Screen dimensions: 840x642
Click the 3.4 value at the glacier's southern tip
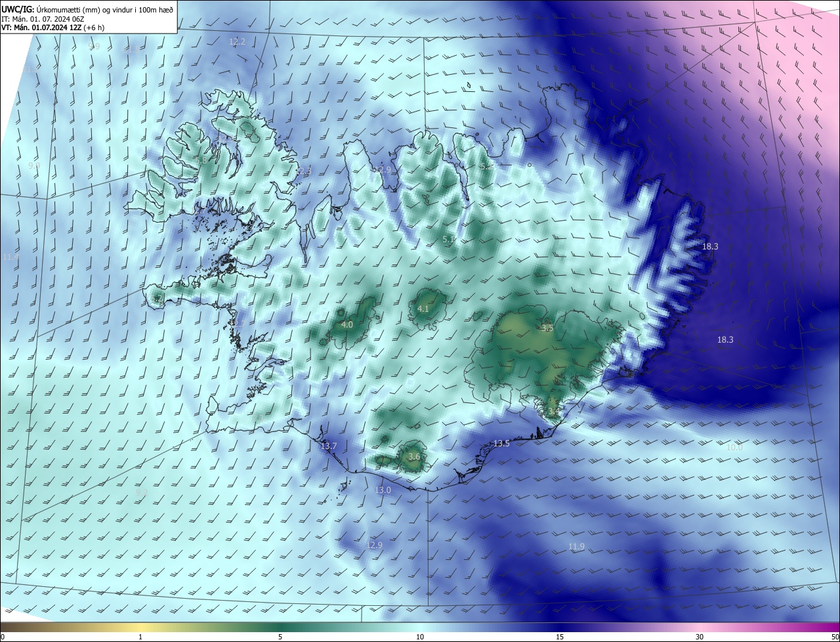553,411
